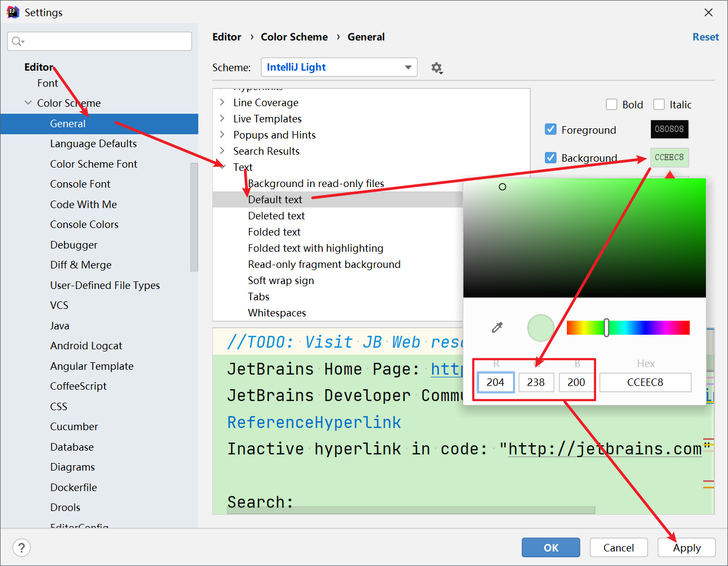Open the VCS color settings
The width and height of the screenshot is (728, 566).
coord(59,305)
